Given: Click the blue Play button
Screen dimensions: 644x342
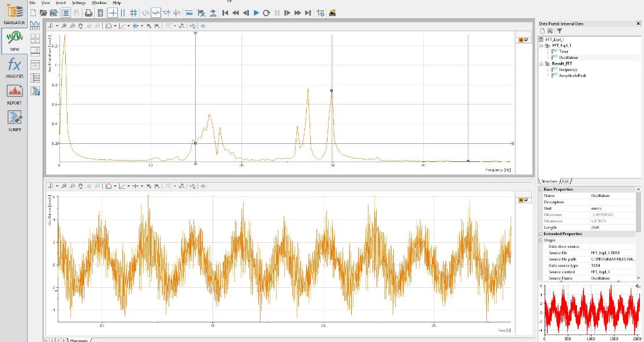Looking at the screenshot, I should [x=256, y=13].
